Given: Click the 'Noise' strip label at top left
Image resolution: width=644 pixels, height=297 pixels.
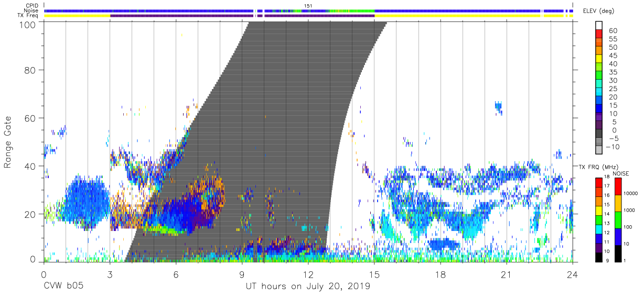Looking at the screenshot, I should (x=31, y=10).
